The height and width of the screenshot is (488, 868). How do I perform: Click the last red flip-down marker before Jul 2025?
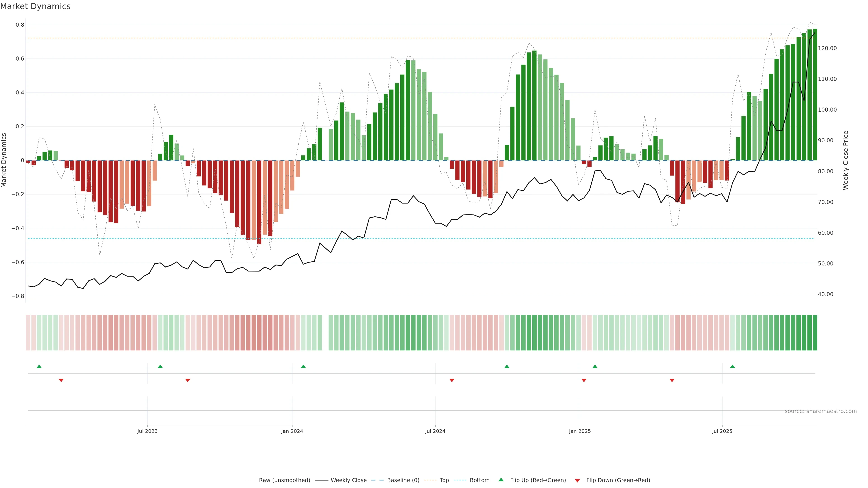click(x=672, y=380)
